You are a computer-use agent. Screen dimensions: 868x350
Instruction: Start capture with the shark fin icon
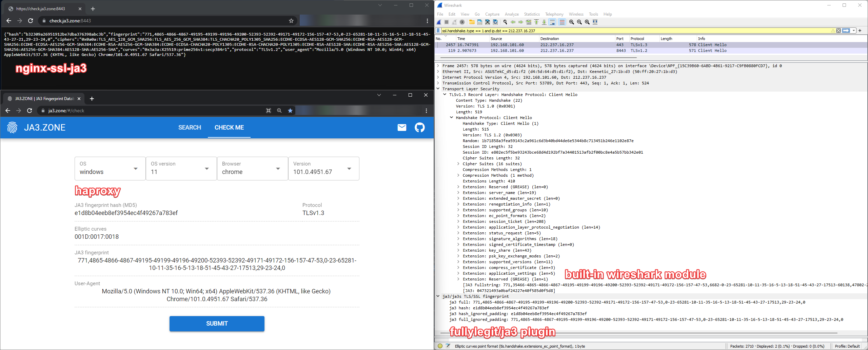point(439,22)
